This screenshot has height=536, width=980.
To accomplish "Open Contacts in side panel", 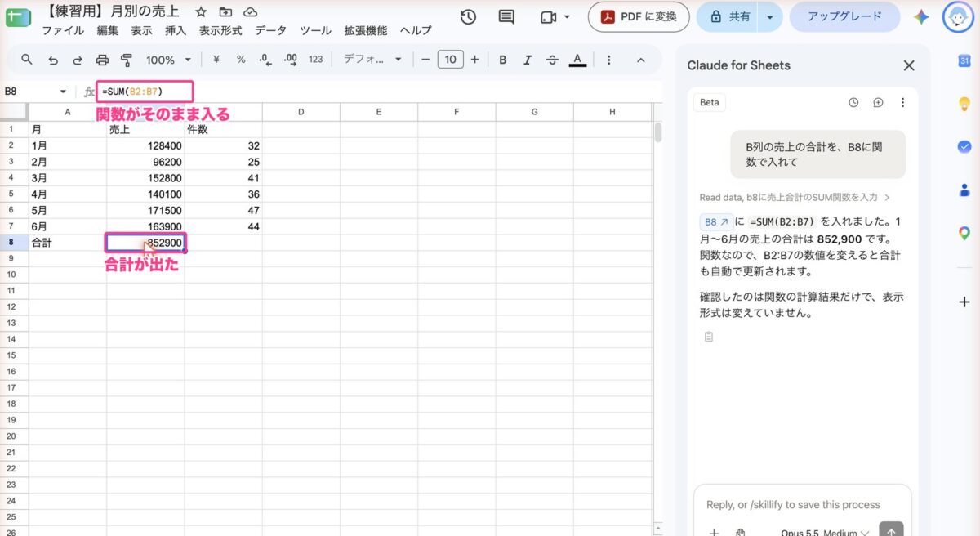I will (x=964, y=190).
